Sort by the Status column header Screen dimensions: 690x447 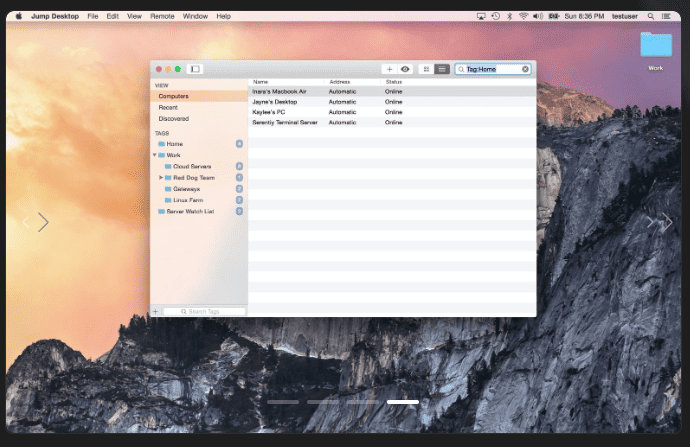(394, 82)
